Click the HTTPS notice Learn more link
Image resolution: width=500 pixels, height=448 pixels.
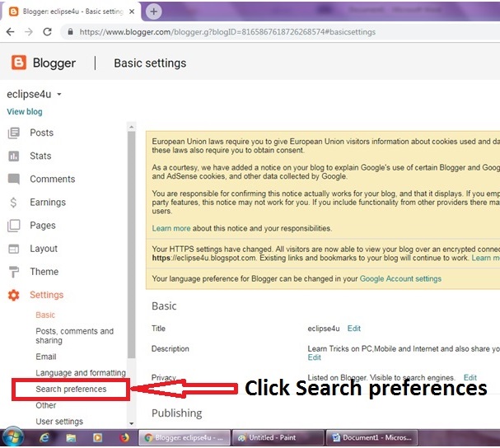tap(485, 258)
